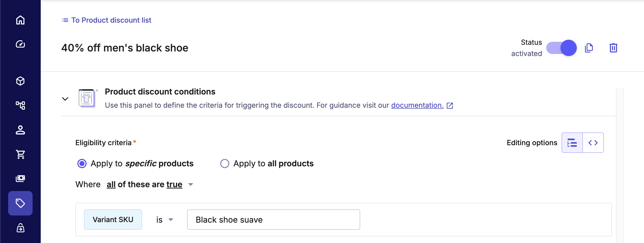Switch to code editing view

click(x=593, y=143)
